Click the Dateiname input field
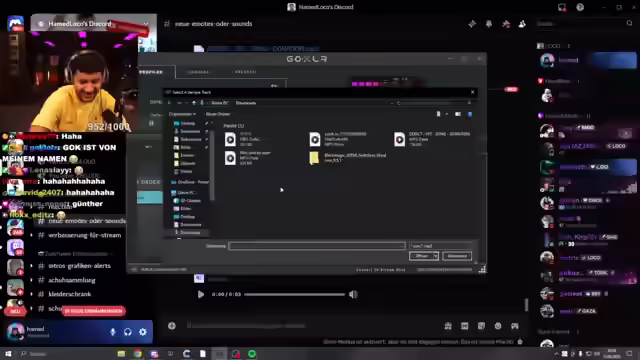Image resolution: width=640 pixels, height=360 pixels. [317, 246]
